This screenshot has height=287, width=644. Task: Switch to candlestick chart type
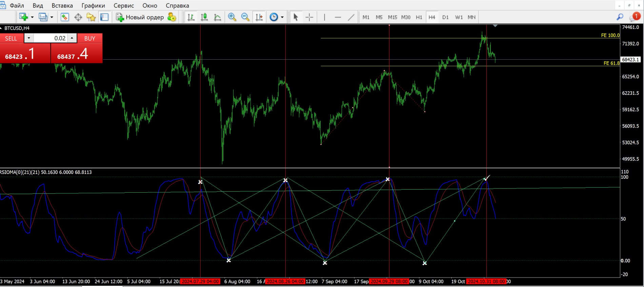204,17
